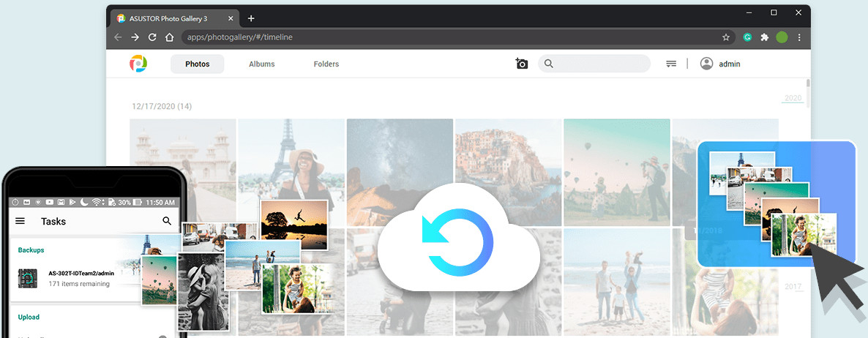The height and width of the screenshot is (338, 868).
Task: Click the admin account name
Action: (729, 64)
